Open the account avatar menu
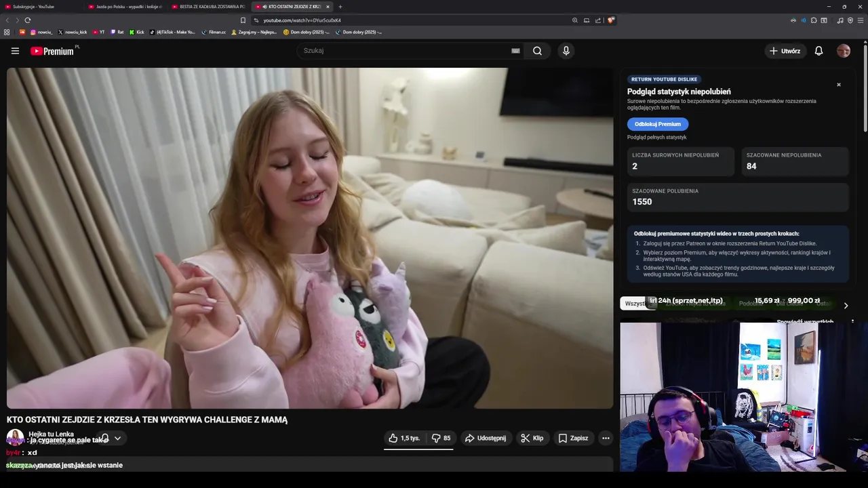 pos(844,51)
